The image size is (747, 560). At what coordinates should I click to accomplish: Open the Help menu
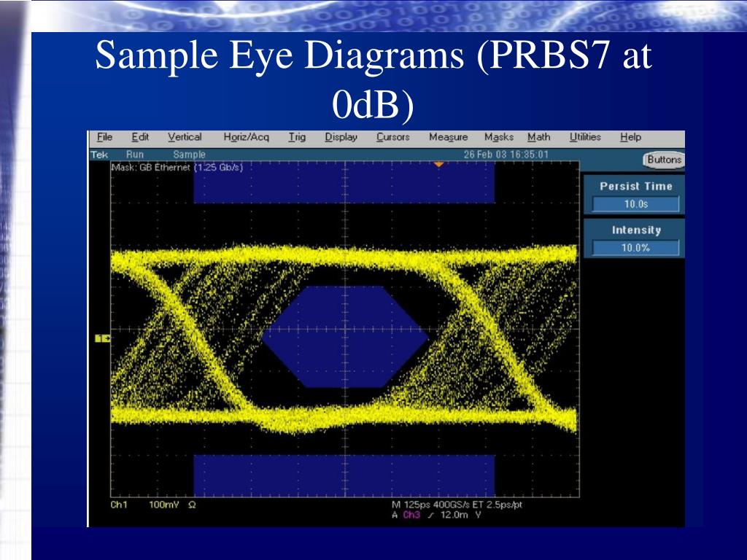click(x=630, y=137)
